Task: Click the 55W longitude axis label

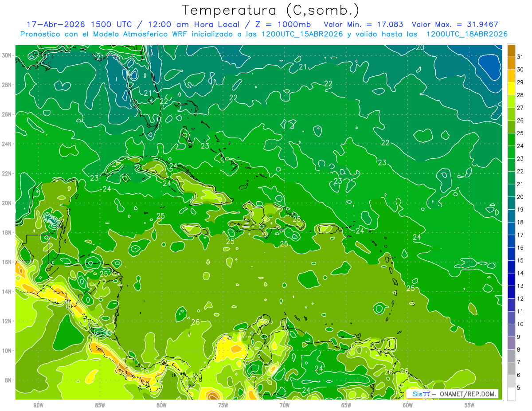Action: coord(469,405)
